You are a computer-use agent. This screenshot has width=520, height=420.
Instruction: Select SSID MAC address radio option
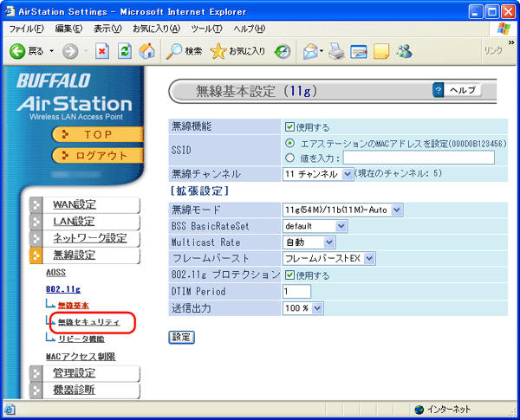tap(289, 143)
